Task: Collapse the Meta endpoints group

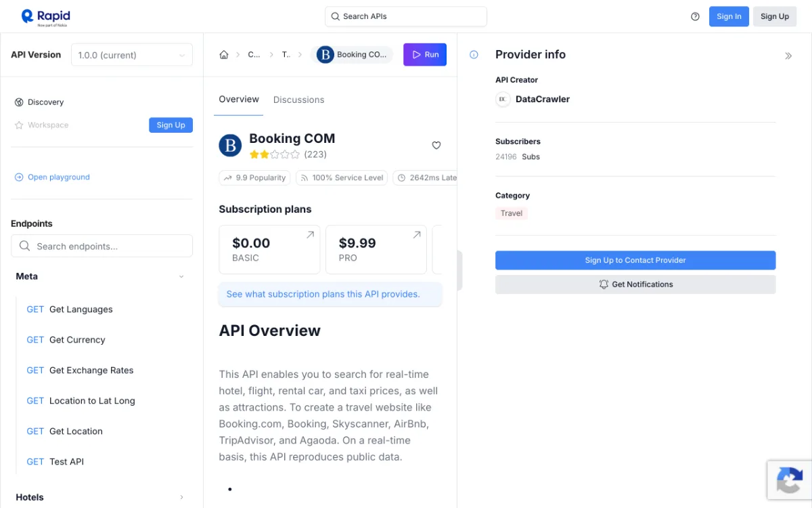Action: click(x=181, y=276)
